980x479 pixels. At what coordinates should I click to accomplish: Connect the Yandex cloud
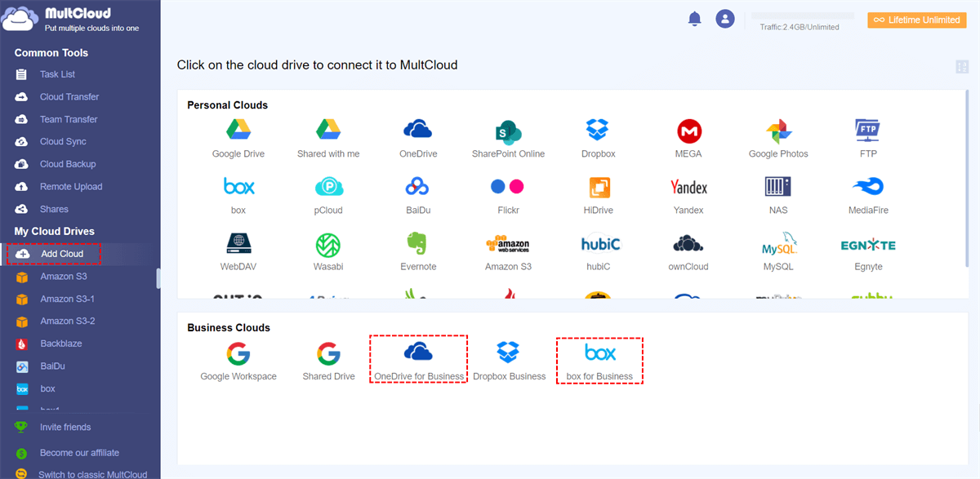pos(688,195)
